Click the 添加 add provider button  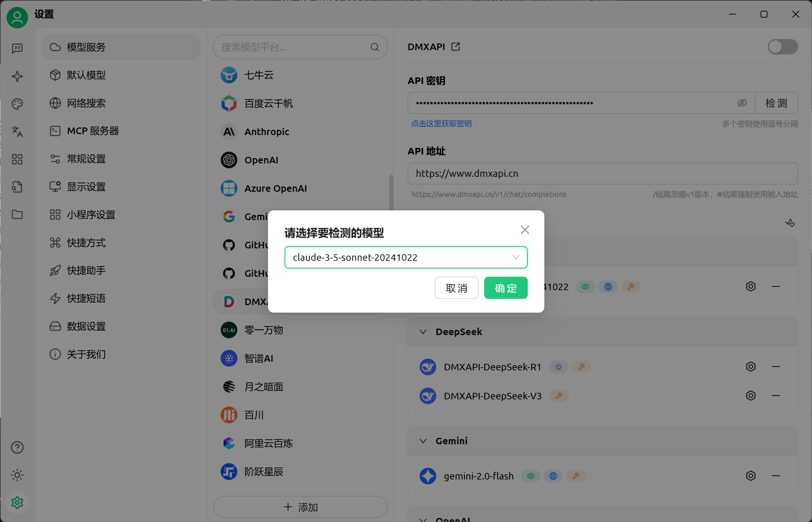pyautogui.click(x=300, y=507)
